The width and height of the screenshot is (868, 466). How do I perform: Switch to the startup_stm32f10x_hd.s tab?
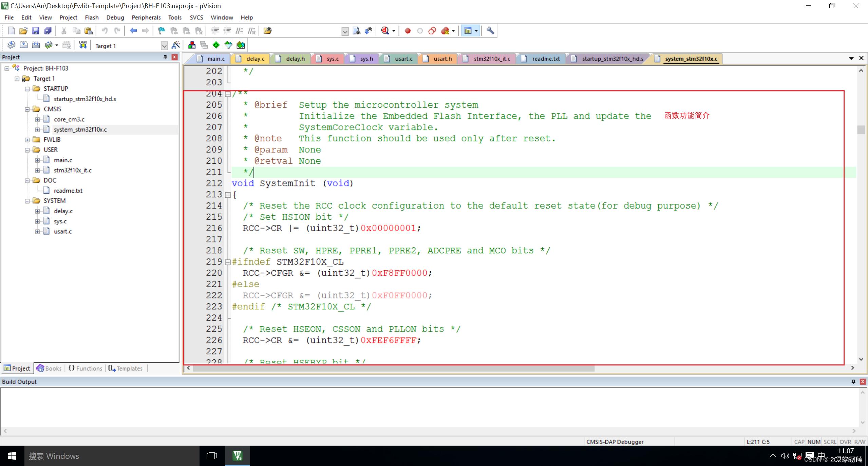point(608,59)
